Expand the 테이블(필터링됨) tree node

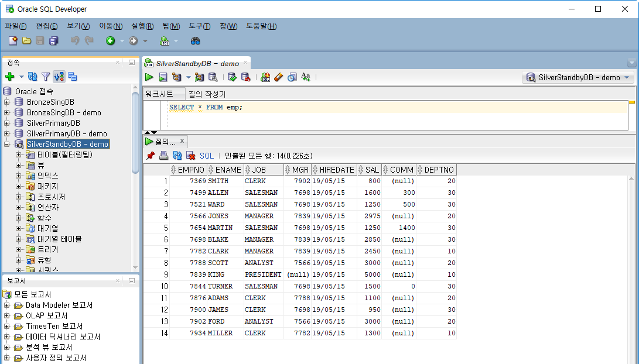tap(18, 154)
